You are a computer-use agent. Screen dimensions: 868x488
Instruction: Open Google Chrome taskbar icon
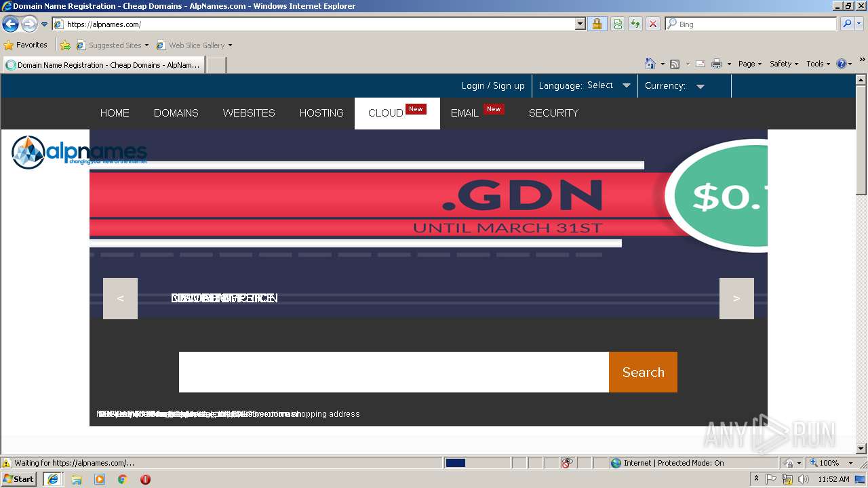point(123,479)
